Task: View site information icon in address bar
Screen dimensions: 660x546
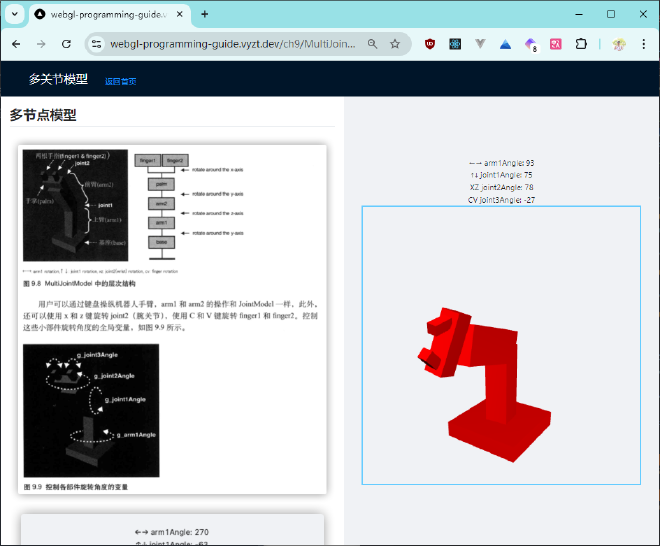Action: 96,44
